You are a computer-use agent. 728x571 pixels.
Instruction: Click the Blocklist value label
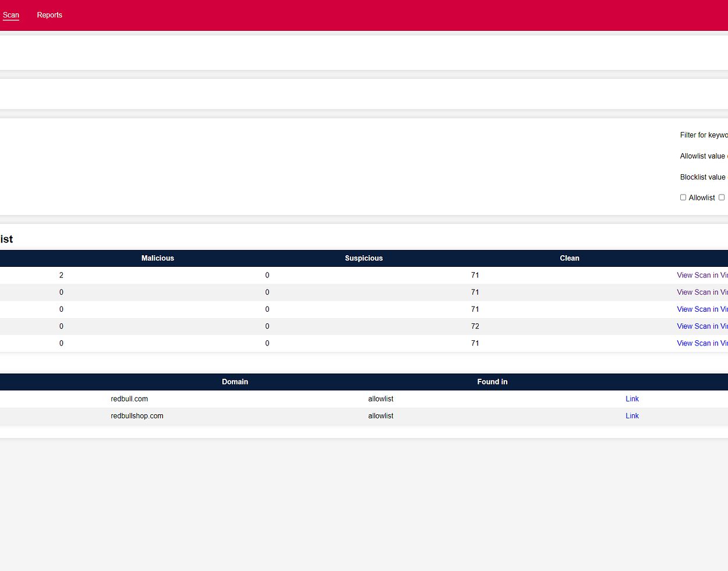coord(702,177)
